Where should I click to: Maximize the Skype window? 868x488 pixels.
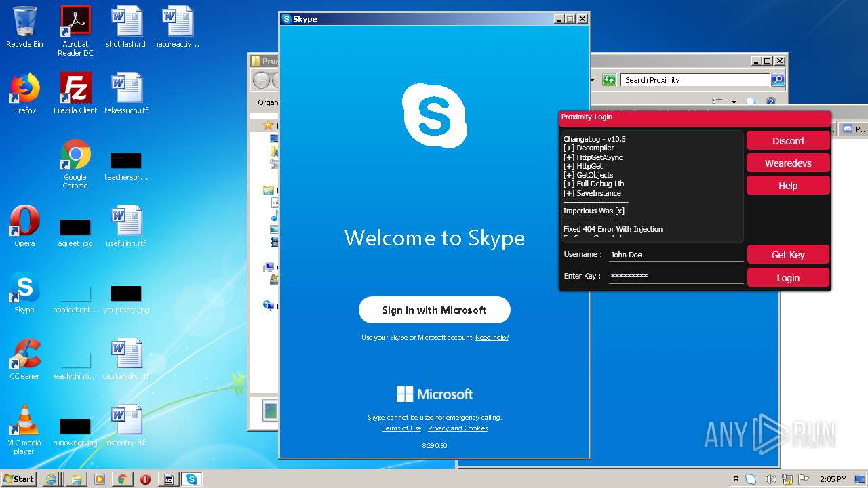[x=570, y=19]
